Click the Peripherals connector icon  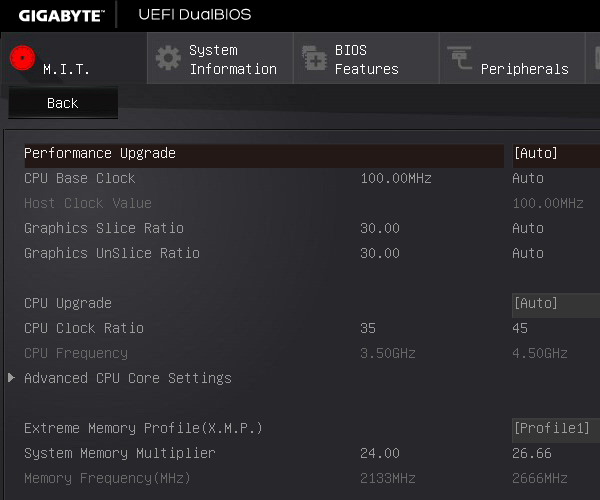pos(460,58)
